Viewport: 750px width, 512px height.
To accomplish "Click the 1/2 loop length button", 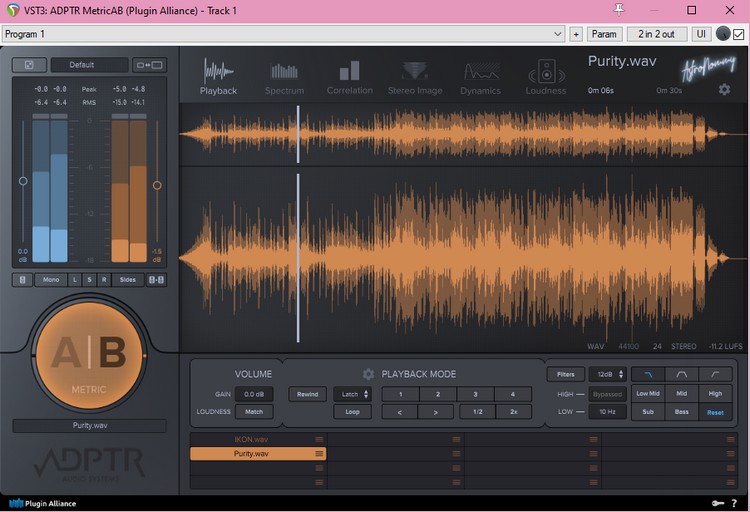I will (x=477, y=412).
